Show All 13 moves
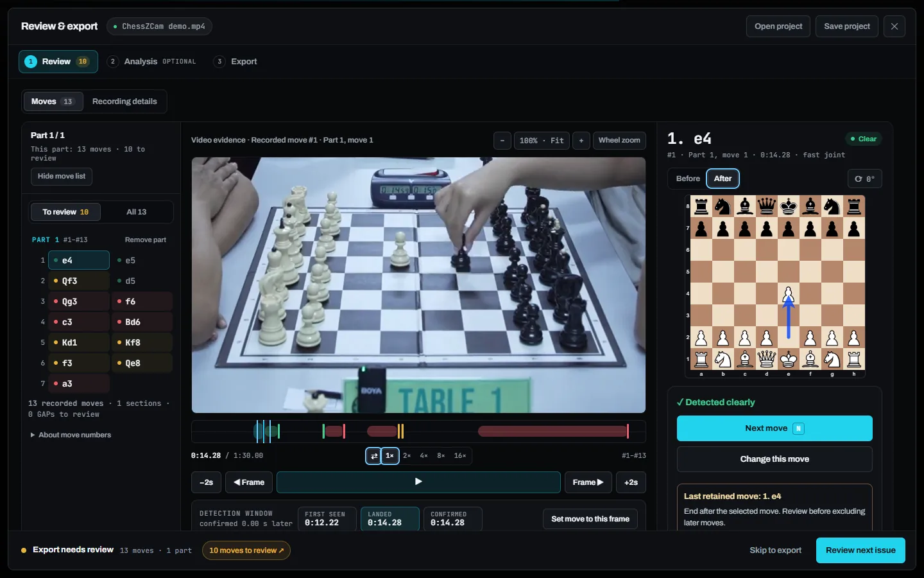 tap(137, 212)
